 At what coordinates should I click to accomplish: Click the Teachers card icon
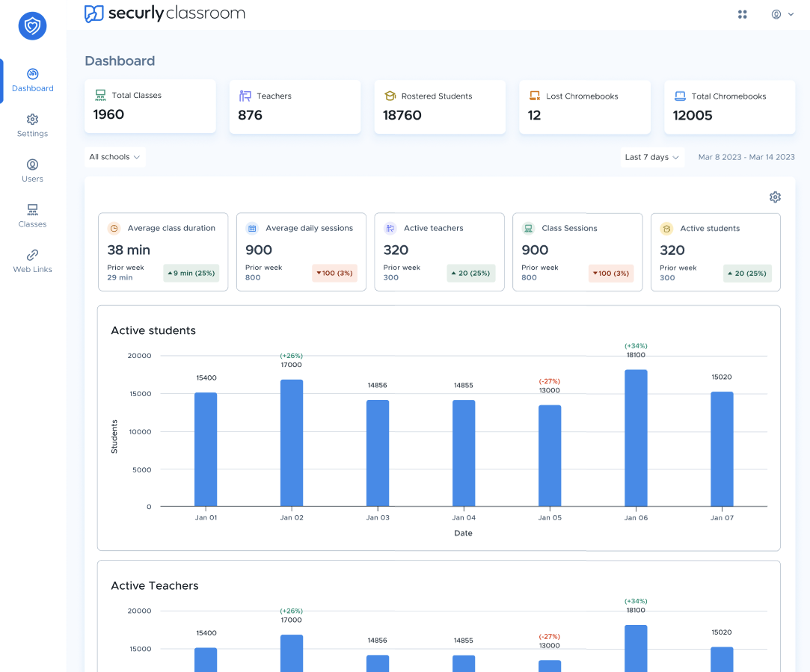click(245, 96)
